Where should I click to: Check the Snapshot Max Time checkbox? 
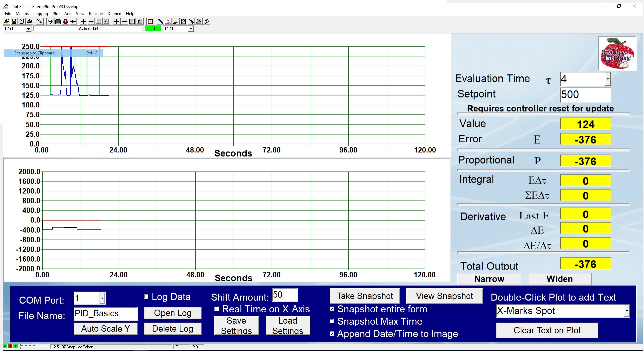coord(332,321)
